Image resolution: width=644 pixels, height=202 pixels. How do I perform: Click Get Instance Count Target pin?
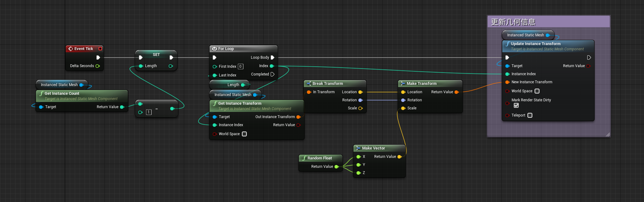(x=41, y=107)
